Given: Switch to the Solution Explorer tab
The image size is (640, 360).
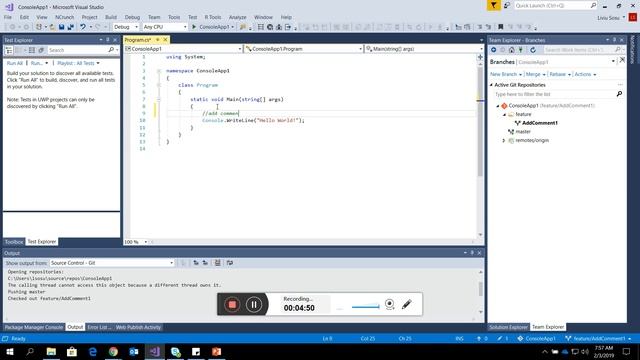Looking at the screenshot, I should pos(508,327).
